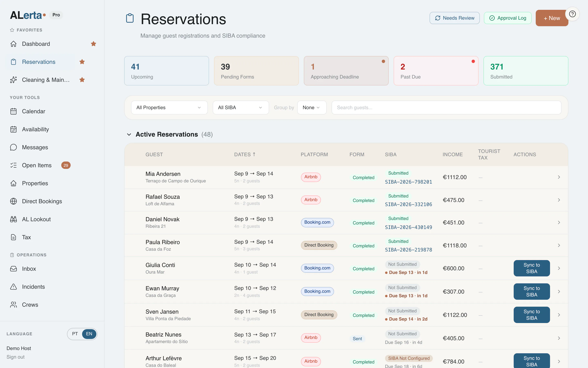Filter by the Pending Forms card
The height and width of the screenshot is (368, 588).
(256, 71)
